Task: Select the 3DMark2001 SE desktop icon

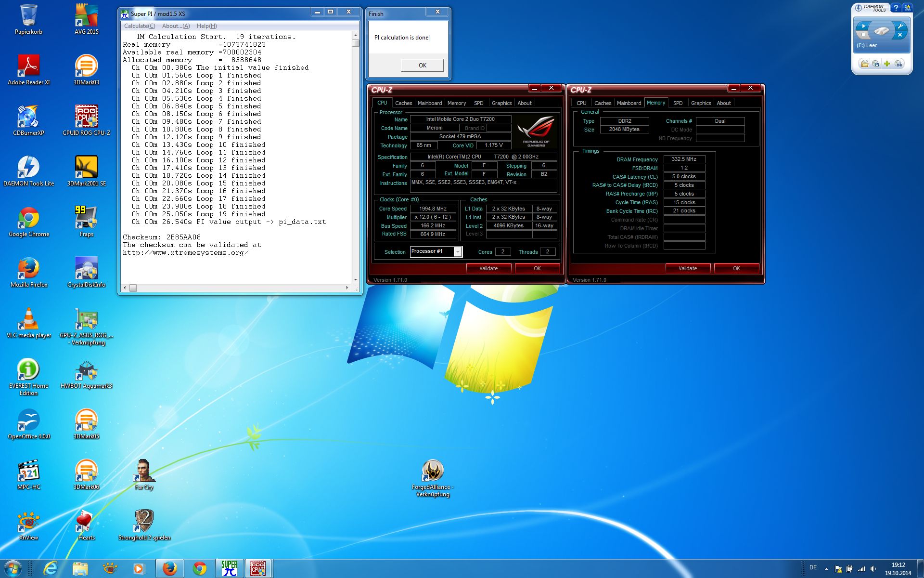Action: [x=87, y=171]
